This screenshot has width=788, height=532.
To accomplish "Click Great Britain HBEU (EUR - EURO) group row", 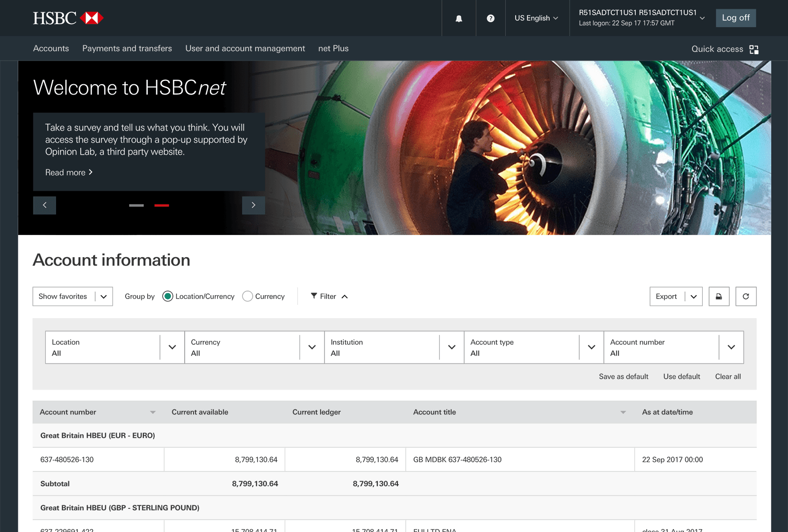I will coord(394,435).
